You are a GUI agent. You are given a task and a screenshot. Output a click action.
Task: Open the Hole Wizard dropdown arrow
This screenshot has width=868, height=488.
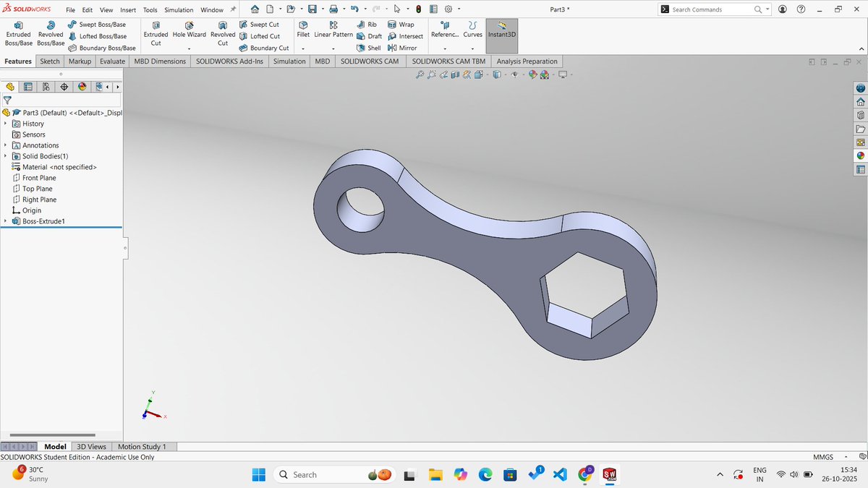tap(189, 48)
